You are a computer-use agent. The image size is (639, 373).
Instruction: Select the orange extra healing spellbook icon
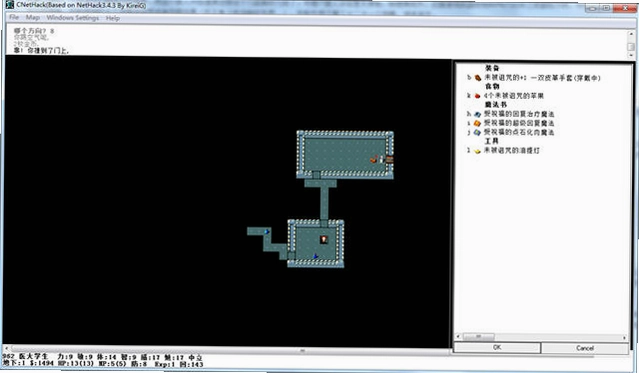(x=477, y=123)
